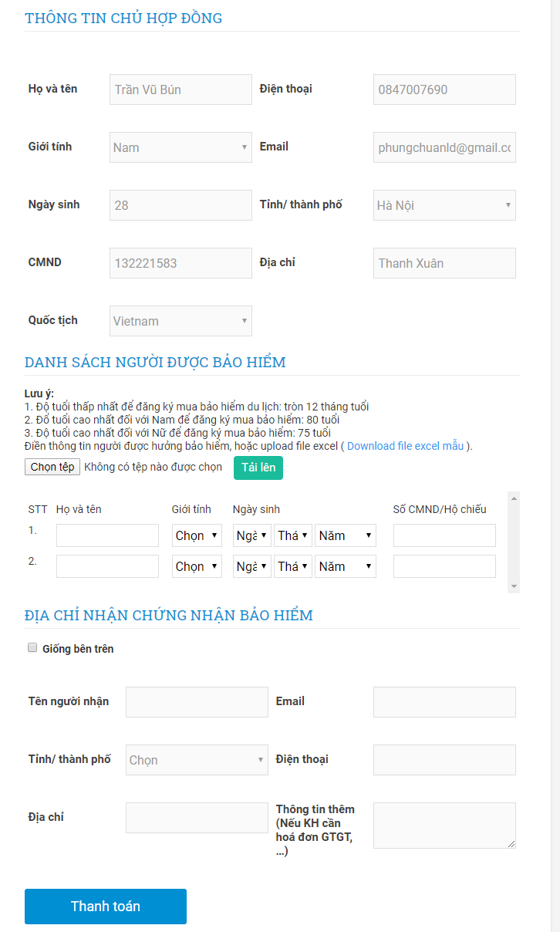Click the Chọn tệp file picker button
The image size is (560, 932).
52,466
